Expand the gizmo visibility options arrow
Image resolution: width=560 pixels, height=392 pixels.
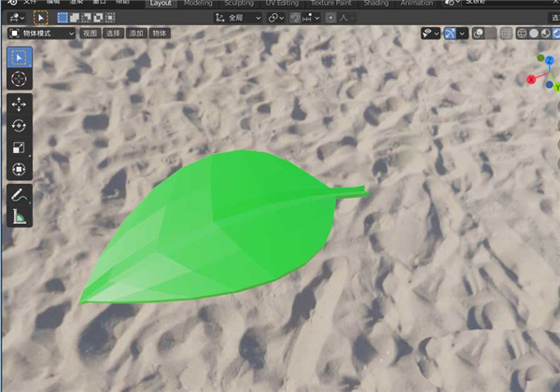pyautogui.click(x=464, y=34)
